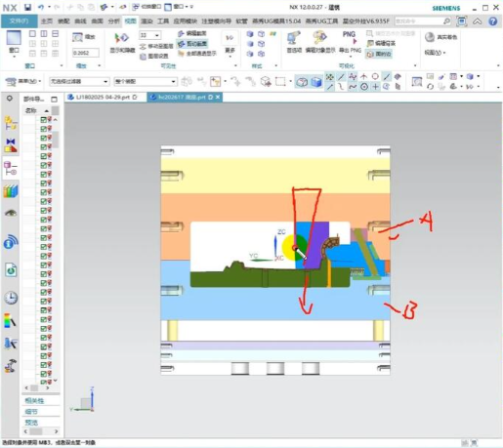Open the 整个装配 selection scope dropdown
This screenshot has height=448, width=503.
146,81
